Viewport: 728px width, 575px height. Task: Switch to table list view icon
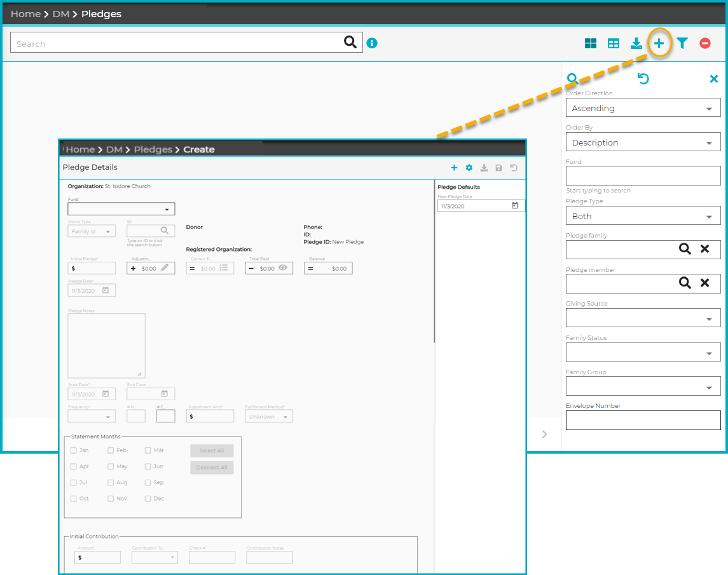pos(614,44)
